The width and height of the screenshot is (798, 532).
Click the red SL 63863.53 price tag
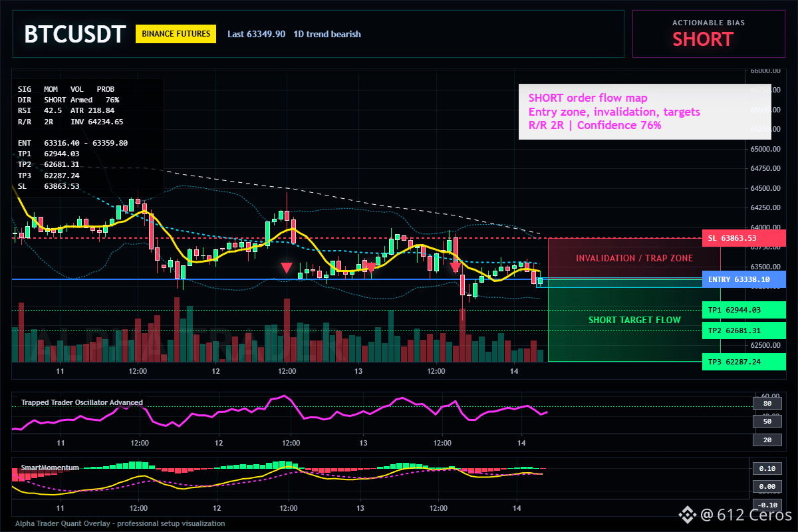(743, 238)
